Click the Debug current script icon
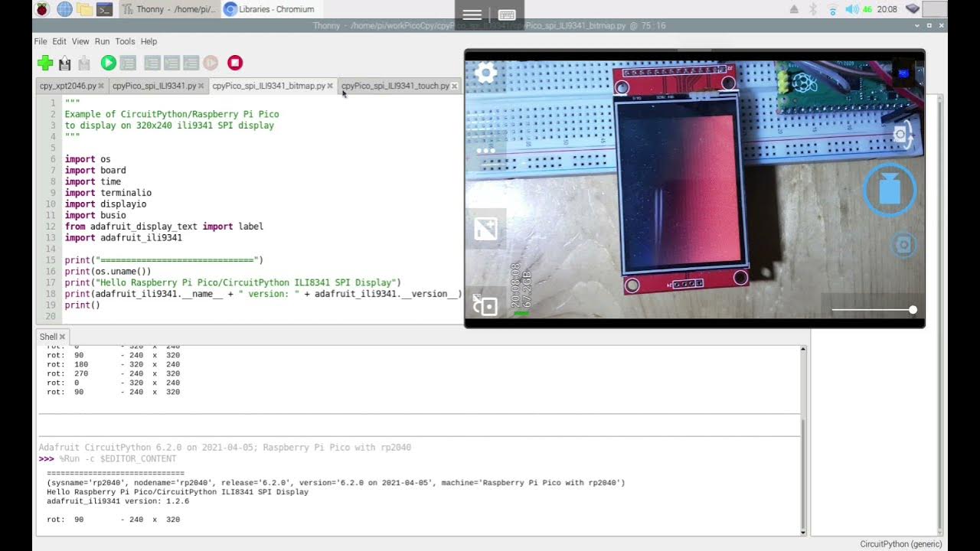The height and width of the screenshot is (551, 980). (x=128, y=63)
